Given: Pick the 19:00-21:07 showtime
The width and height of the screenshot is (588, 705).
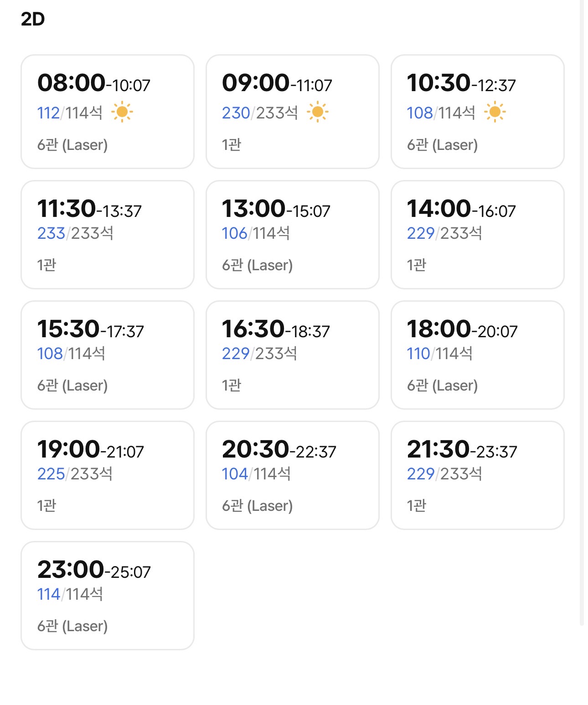Looking at the screenshot, I should [108, 475].
